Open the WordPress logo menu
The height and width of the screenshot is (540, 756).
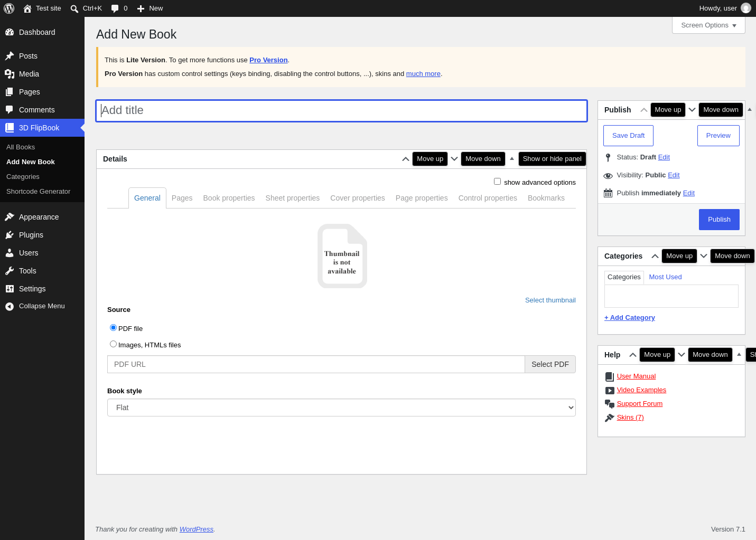pos(9,8)
